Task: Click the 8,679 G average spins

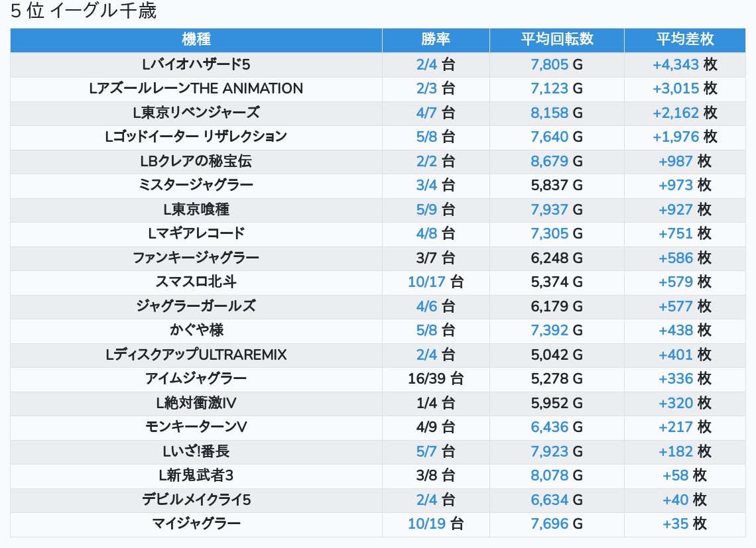Action: point(550,161)
